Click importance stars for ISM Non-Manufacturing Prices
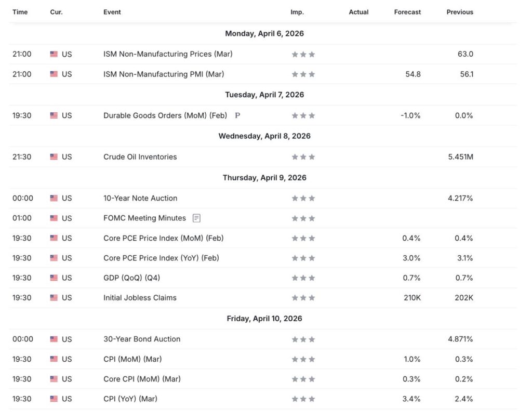 tap(303, 54)
